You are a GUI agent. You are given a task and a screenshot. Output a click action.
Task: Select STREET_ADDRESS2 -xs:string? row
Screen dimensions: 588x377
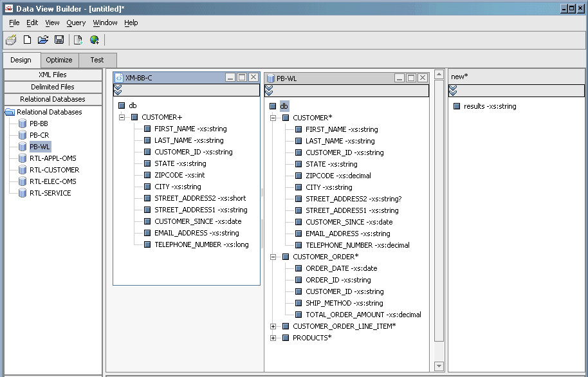(354, 199)
